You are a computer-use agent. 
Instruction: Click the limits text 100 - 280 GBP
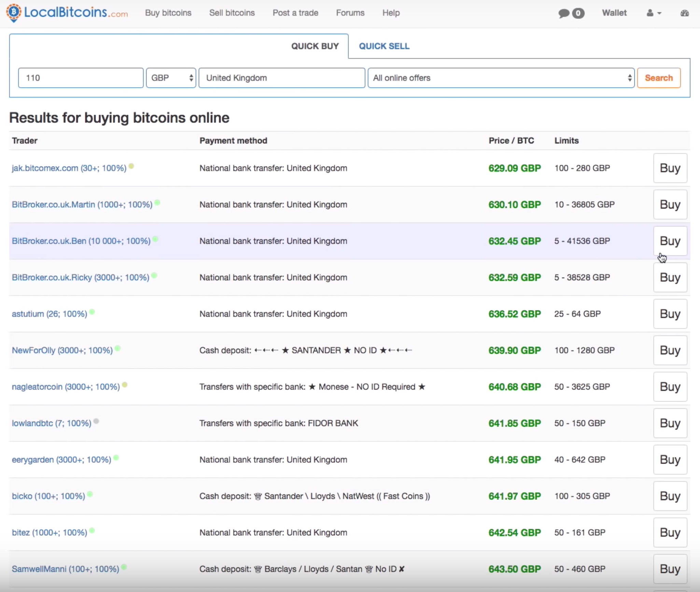582,168
